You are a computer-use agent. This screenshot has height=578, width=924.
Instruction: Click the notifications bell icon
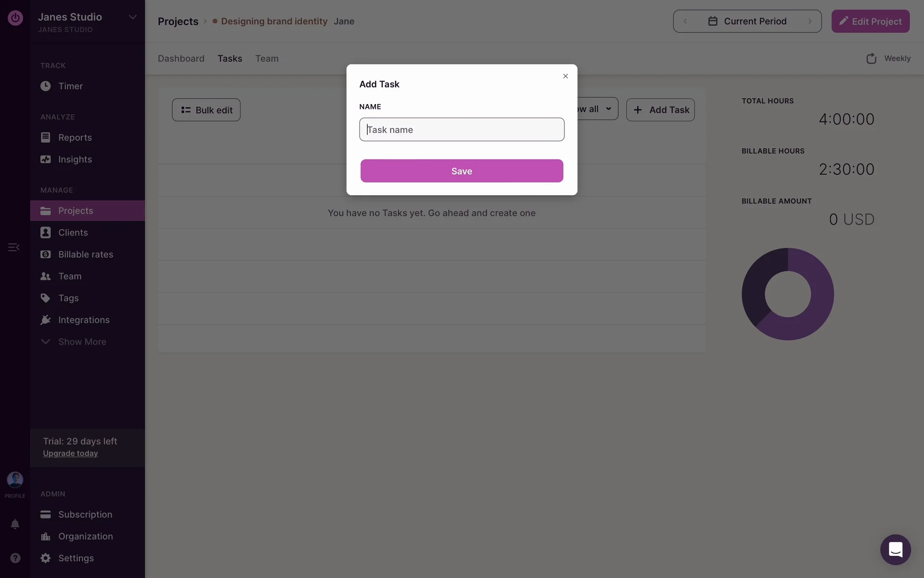pos(15,524)
